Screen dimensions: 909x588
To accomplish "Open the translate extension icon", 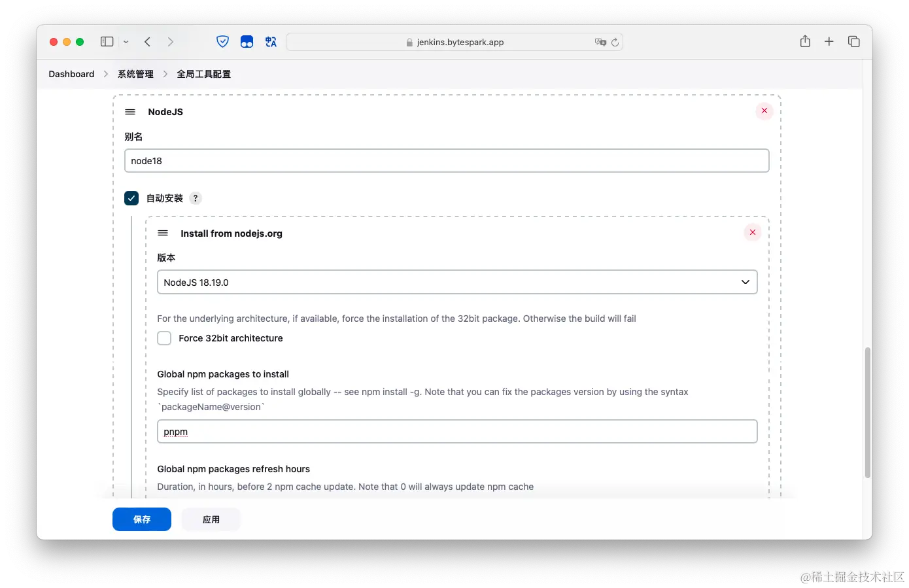I will click(x=271, y=41).
